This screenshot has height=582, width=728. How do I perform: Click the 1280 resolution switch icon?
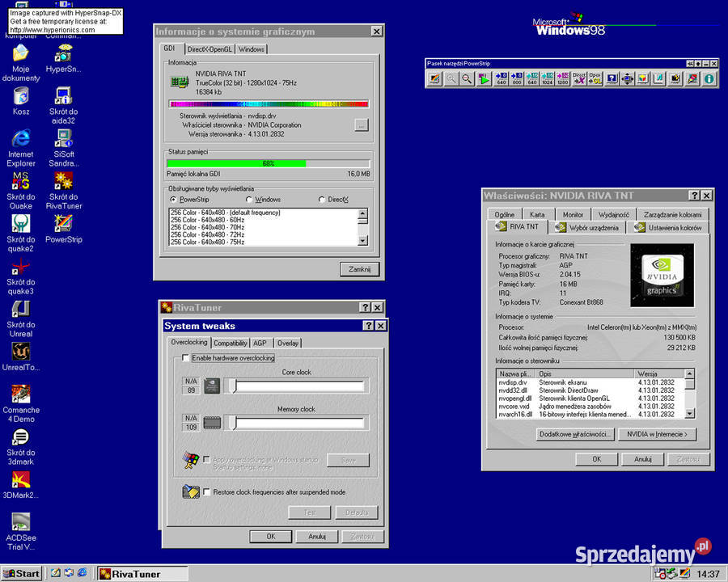pyautogui.click(x=563, y=78)
